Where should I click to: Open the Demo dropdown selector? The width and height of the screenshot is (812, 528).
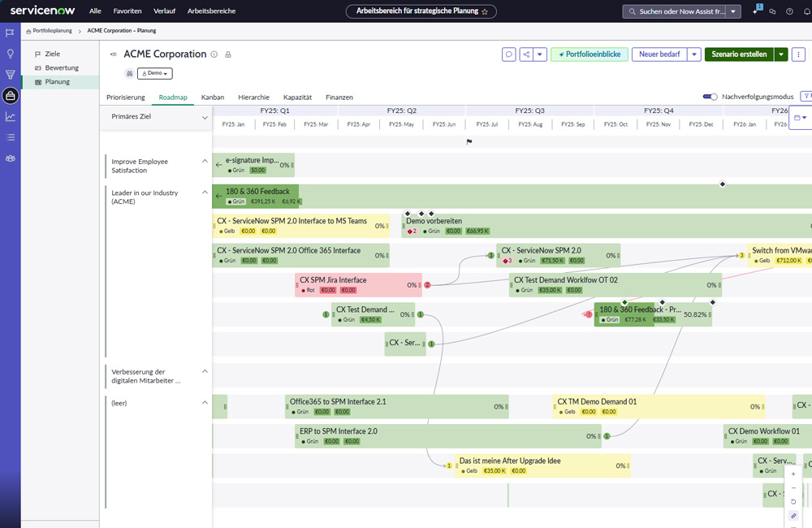point(155,74)
